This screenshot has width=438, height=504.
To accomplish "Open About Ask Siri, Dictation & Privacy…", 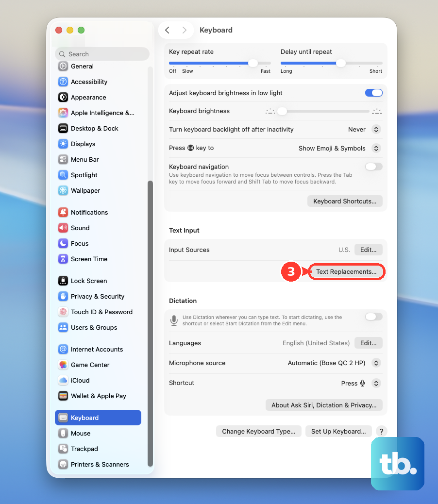I will coord(324,405).
